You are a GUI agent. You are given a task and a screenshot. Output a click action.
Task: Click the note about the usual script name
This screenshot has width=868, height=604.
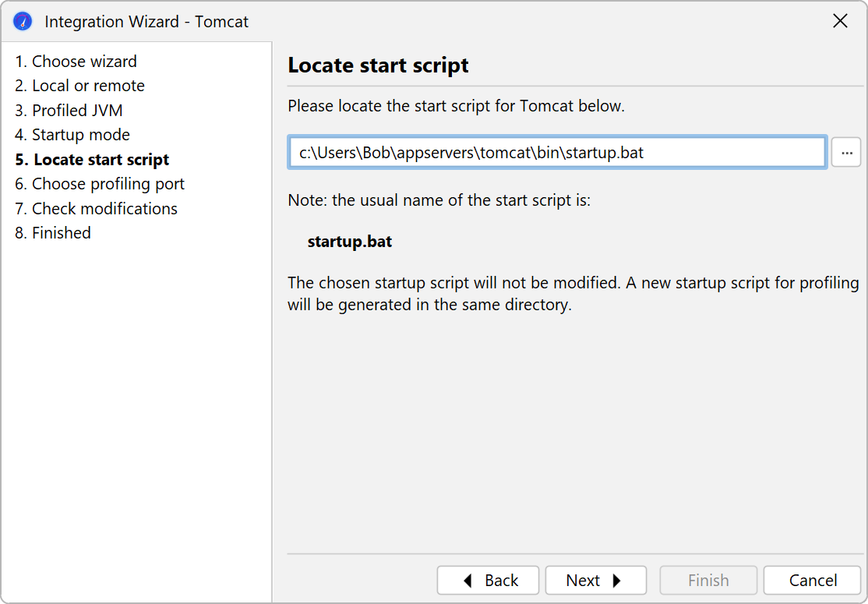pos(439,200)
